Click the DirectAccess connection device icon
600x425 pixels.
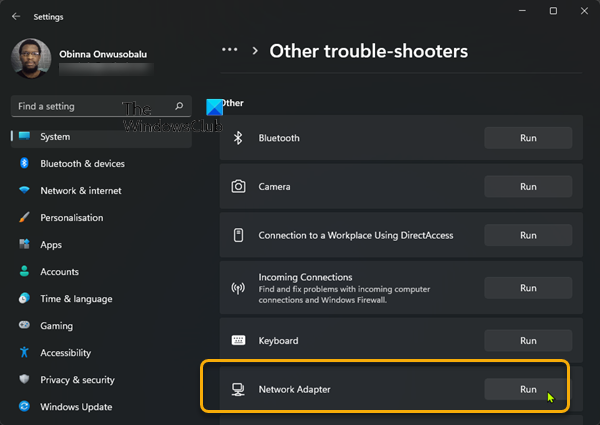pyautogui.click(x=238, y=236)
